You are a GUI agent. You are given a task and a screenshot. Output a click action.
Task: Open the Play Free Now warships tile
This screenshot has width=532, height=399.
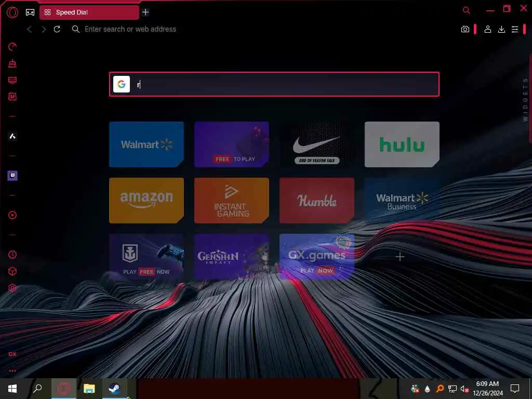147,257
